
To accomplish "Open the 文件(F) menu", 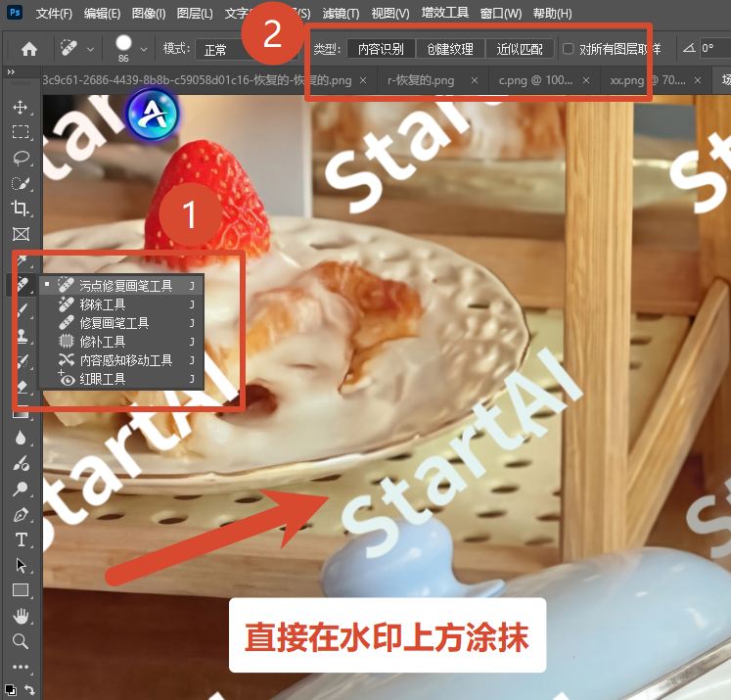I will (x=54, y=14).
